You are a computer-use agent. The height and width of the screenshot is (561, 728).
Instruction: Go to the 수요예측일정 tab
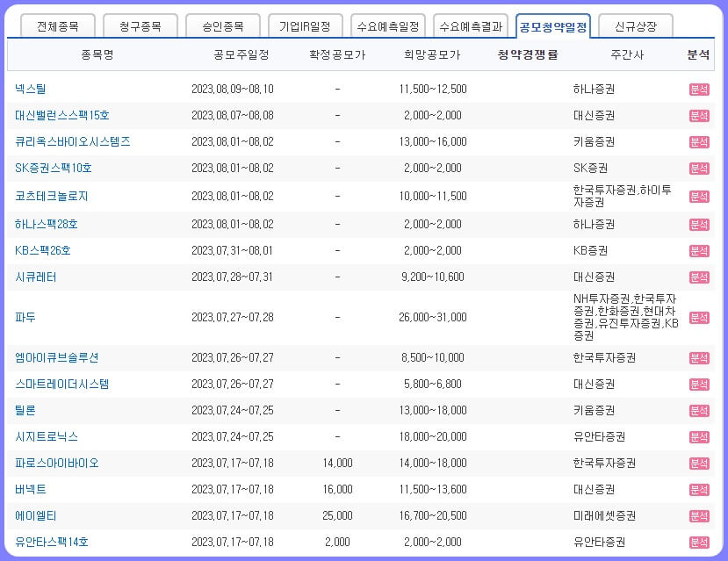coord(388,26)
